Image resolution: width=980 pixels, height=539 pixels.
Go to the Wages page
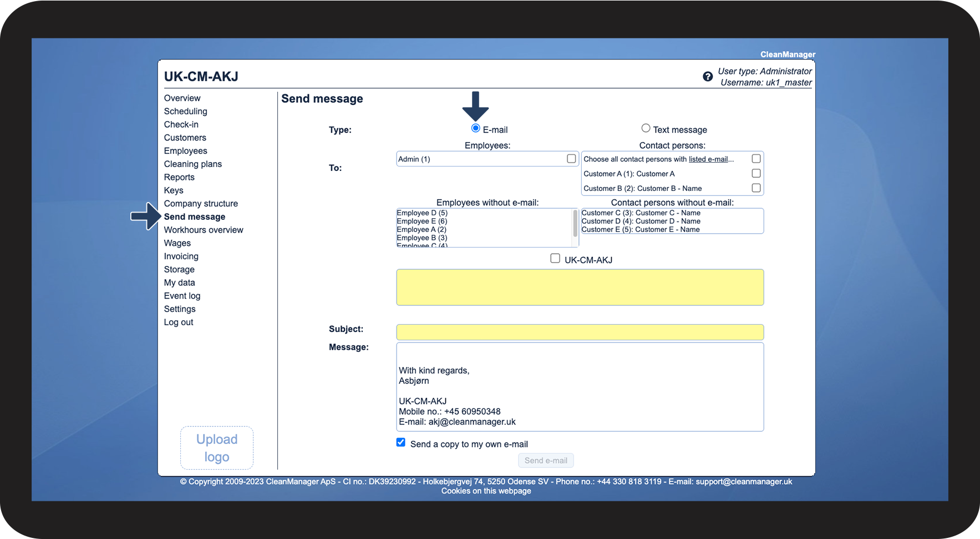(x=177, y=243)
